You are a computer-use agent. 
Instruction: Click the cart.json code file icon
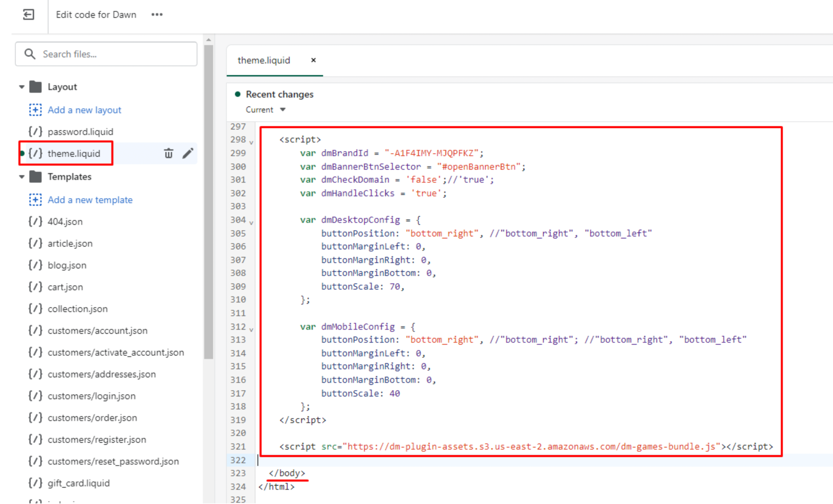[x=35, y=287]
